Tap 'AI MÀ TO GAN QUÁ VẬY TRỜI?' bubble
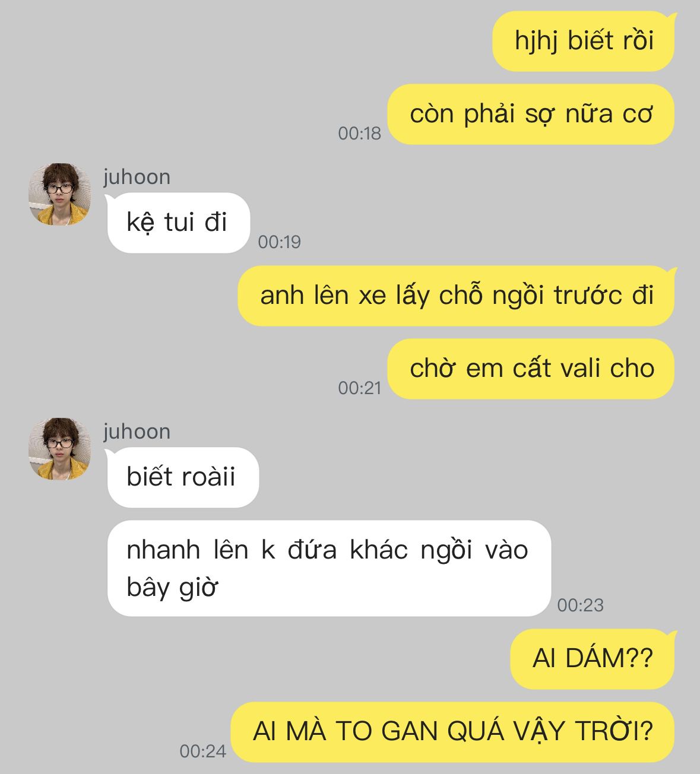 point(452,732)
